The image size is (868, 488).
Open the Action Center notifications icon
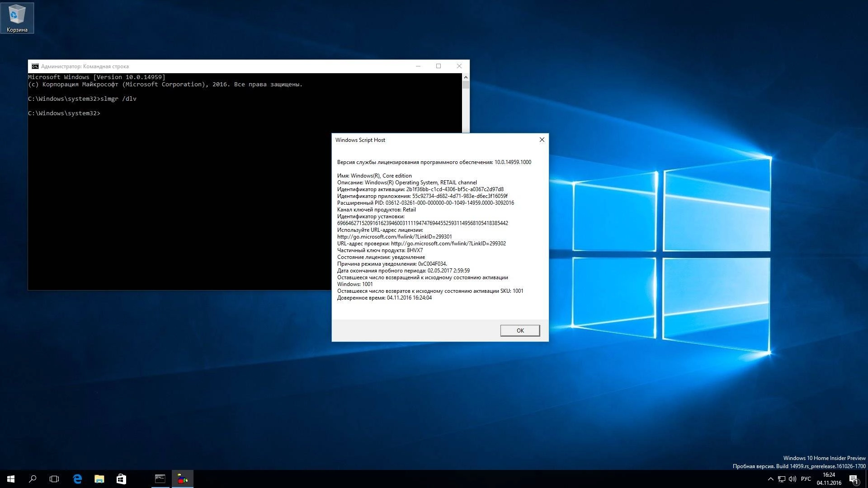click(854, 479)
